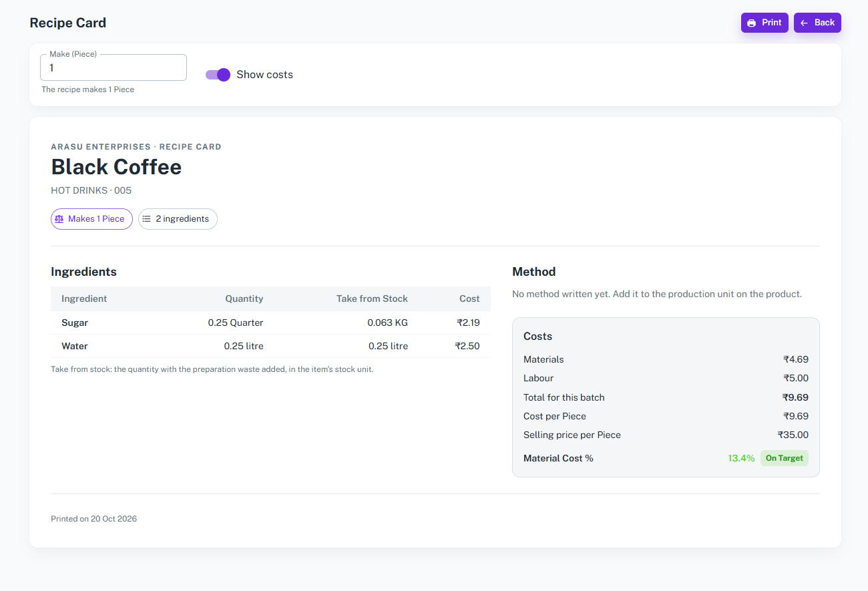
Task: Click the Printed on 20 Oct 2026 text
Action: tap(93, 519)
